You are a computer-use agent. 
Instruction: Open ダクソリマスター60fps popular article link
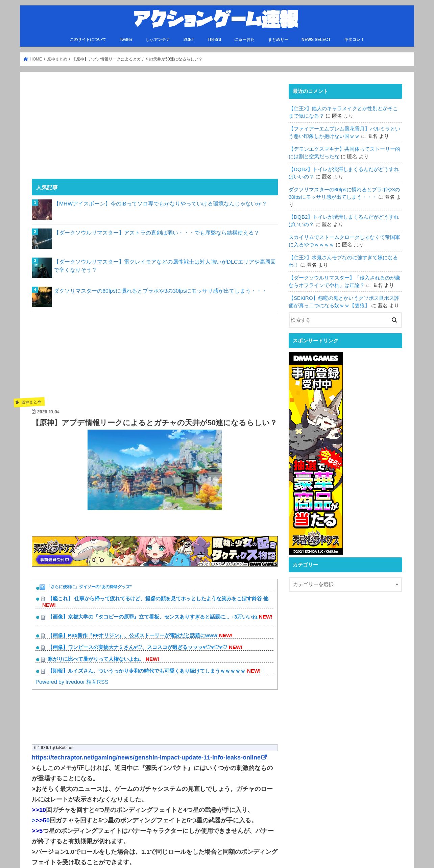click(160, 291)
